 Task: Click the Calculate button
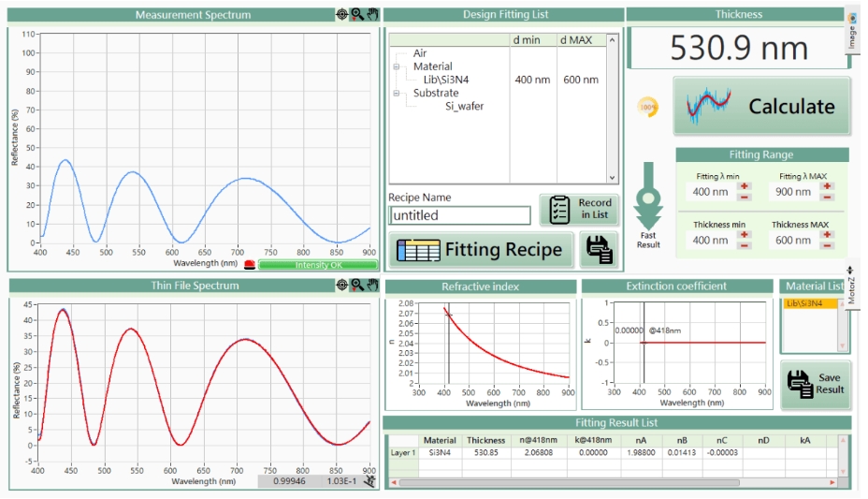coord(761,107)
